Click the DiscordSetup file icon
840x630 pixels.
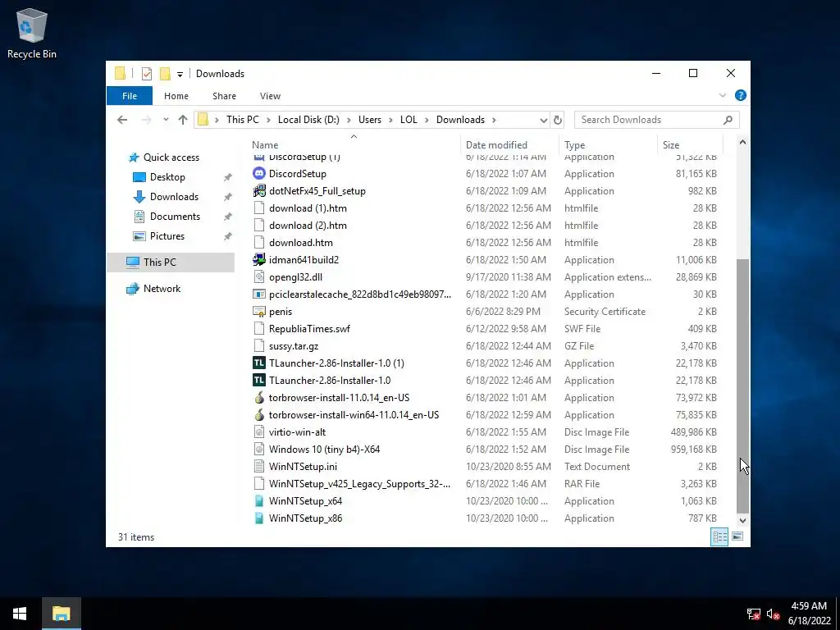click(259, 174)
